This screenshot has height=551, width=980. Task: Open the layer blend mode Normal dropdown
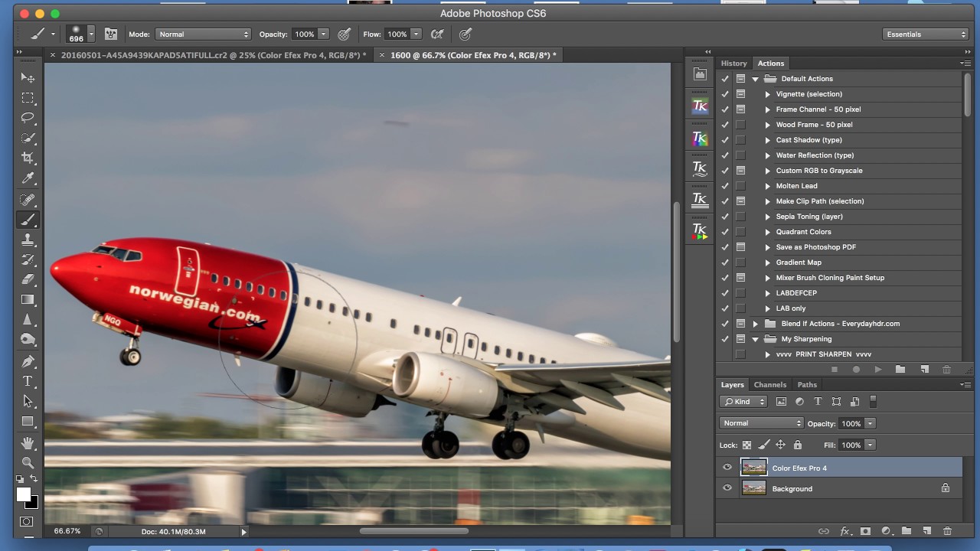(761, 423)
